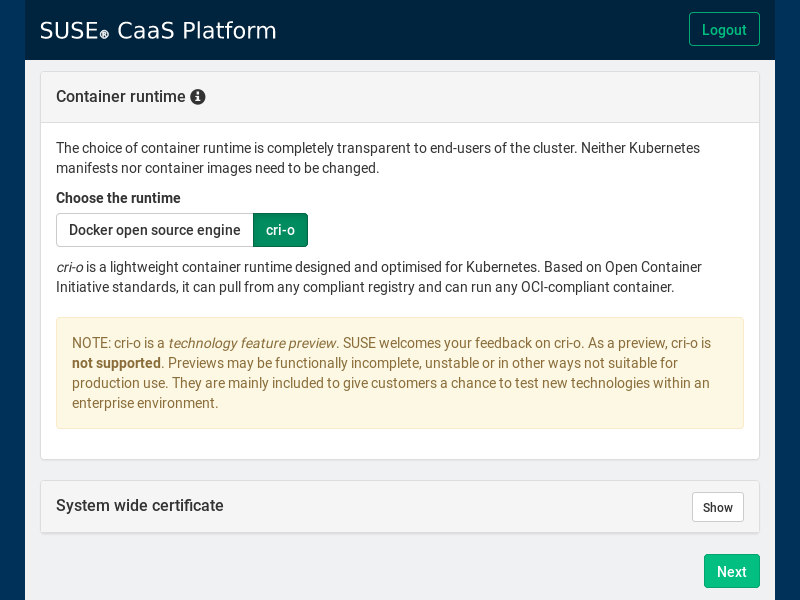Click the Container runtime panel heading
Image resolution: width=800 pixels, height=600 pixels.
(x=120, y=97)
